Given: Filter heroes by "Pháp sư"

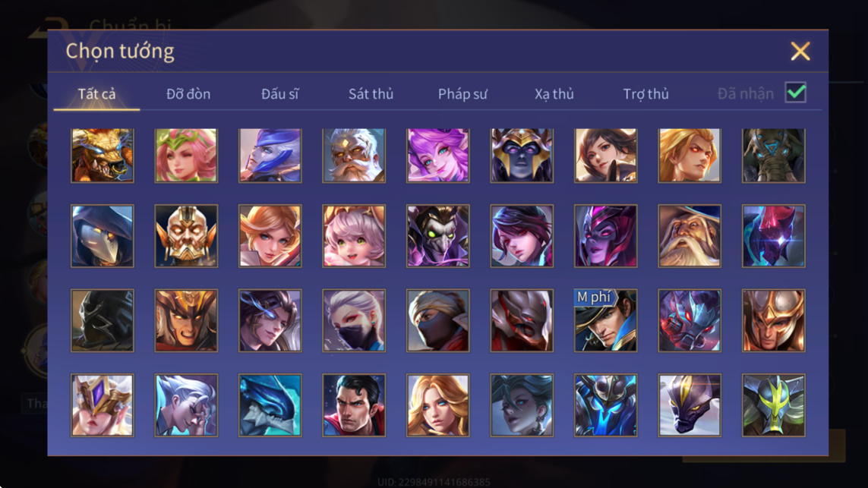Looking at the screenshot, I should click(462, 94).
